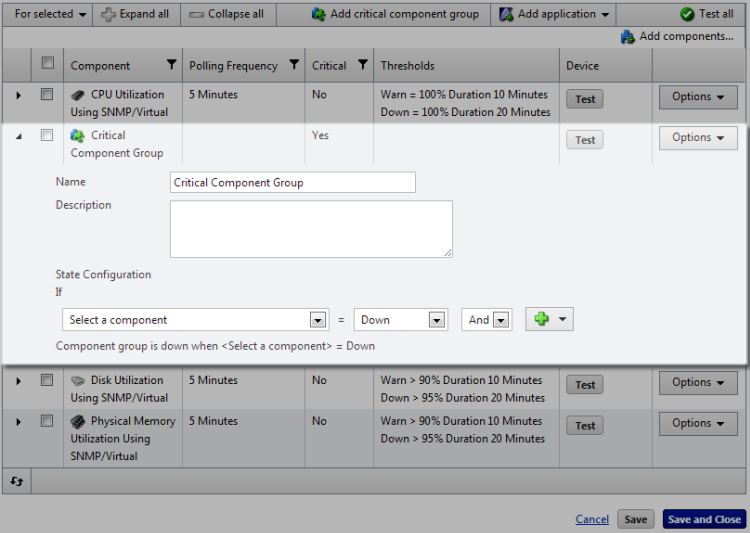Click Save and Close button
This screenshot has height=533, width=750.
click(704, 519)
